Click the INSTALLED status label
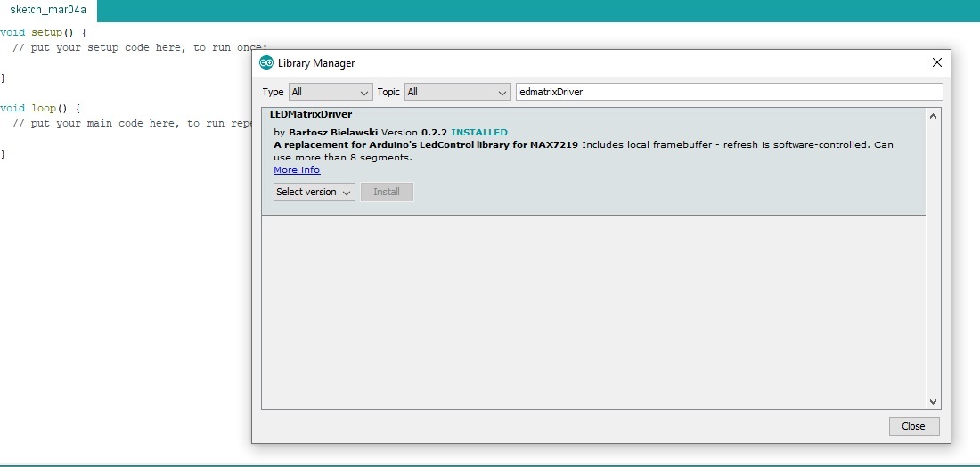Image resolution: width=980 pixels, height=467 pixels. coord(479,133)
